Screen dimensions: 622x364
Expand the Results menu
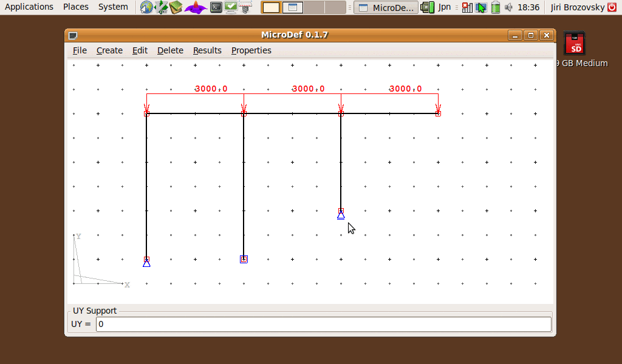click(207, 50)
